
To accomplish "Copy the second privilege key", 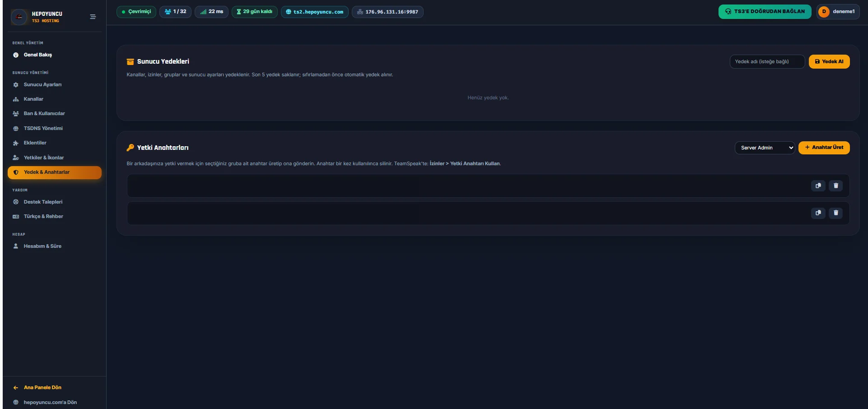I will [818, 213].
